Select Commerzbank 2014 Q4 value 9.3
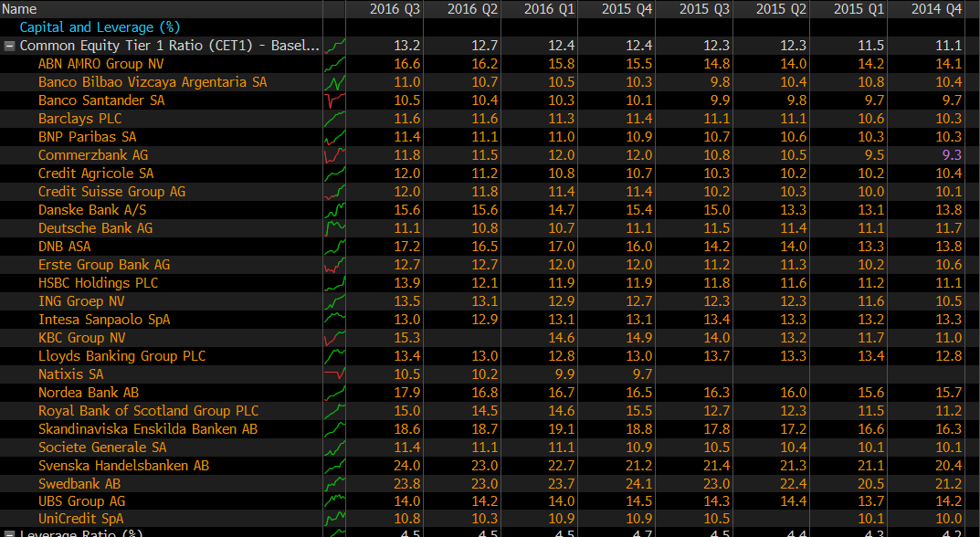This screenshot has width=980, height=537. (952, 155)
